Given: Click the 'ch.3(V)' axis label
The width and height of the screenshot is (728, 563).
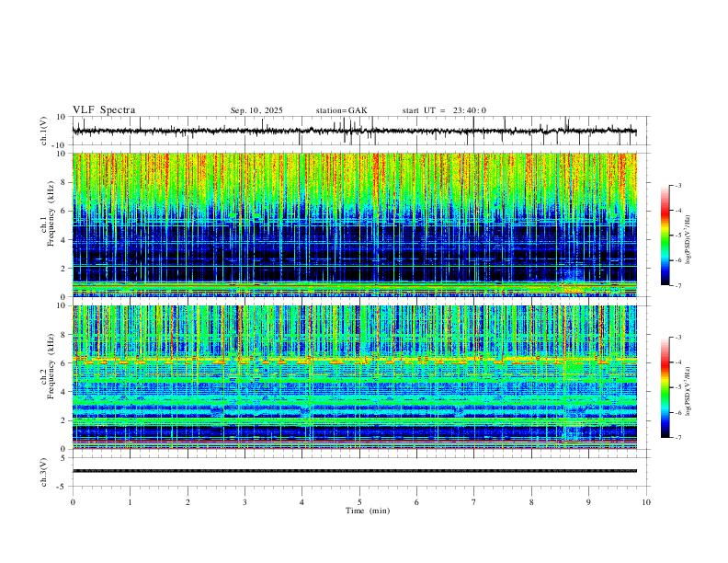Looking at the screenshot, I should click(x=44, y=472).
